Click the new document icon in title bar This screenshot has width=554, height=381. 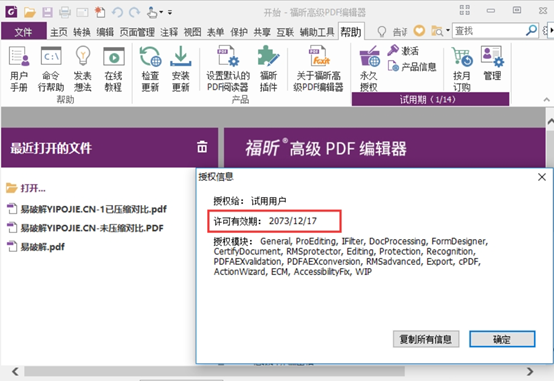[x=100, y=12]
